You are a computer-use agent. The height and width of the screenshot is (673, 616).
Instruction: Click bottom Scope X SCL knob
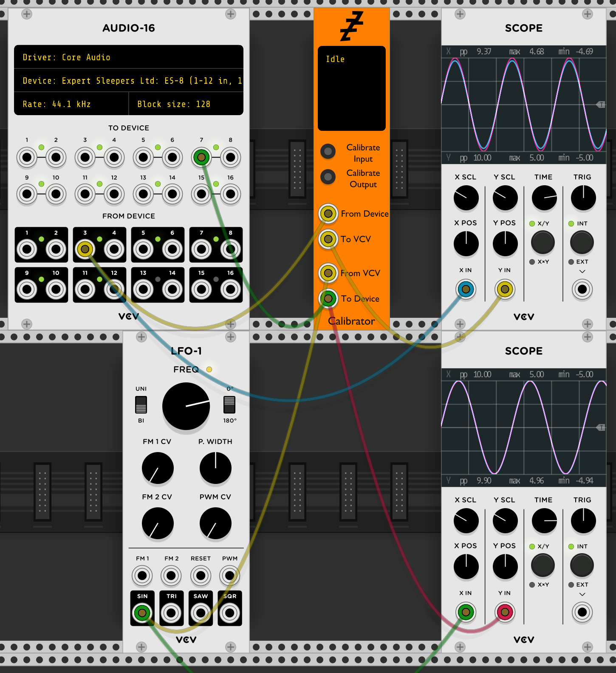click(x=466, y=521)
